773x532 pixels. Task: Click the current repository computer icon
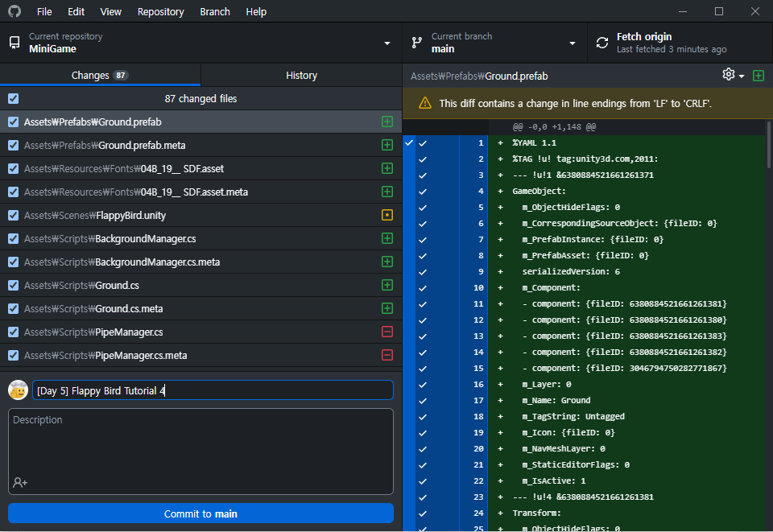coord(14,43)
